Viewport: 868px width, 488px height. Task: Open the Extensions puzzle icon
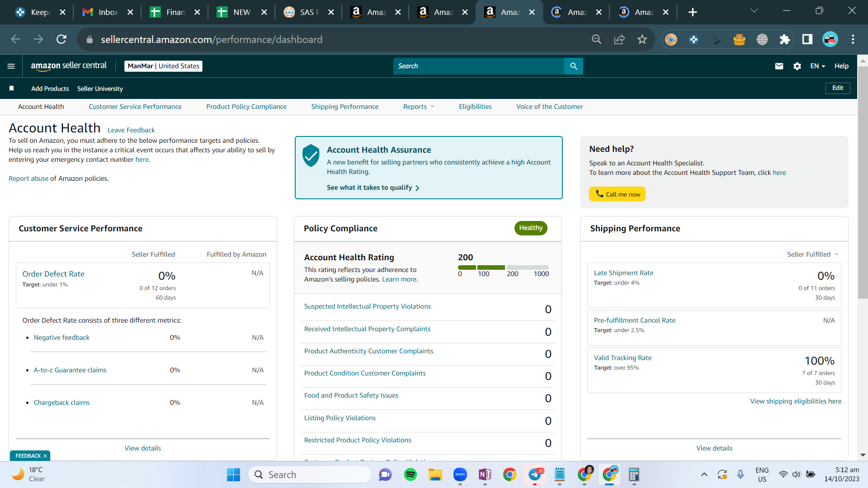tap(785, 39)
